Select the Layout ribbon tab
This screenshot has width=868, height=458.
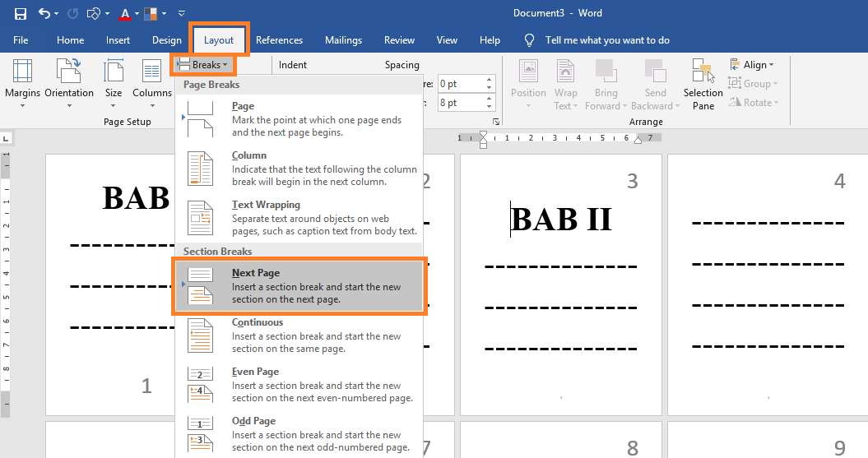pos(219,39)
